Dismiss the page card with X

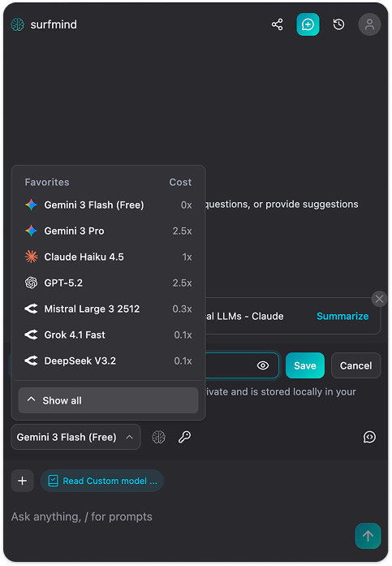(379, 299)
